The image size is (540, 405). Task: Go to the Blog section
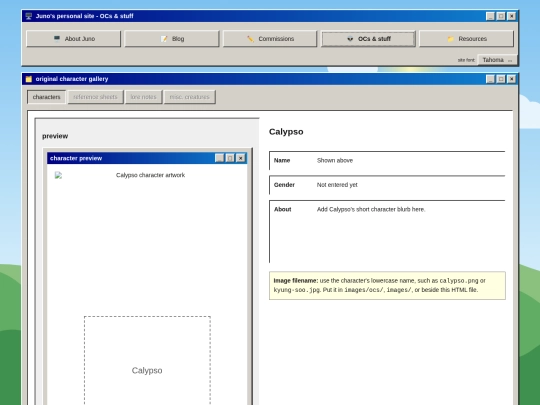(172, 39)
